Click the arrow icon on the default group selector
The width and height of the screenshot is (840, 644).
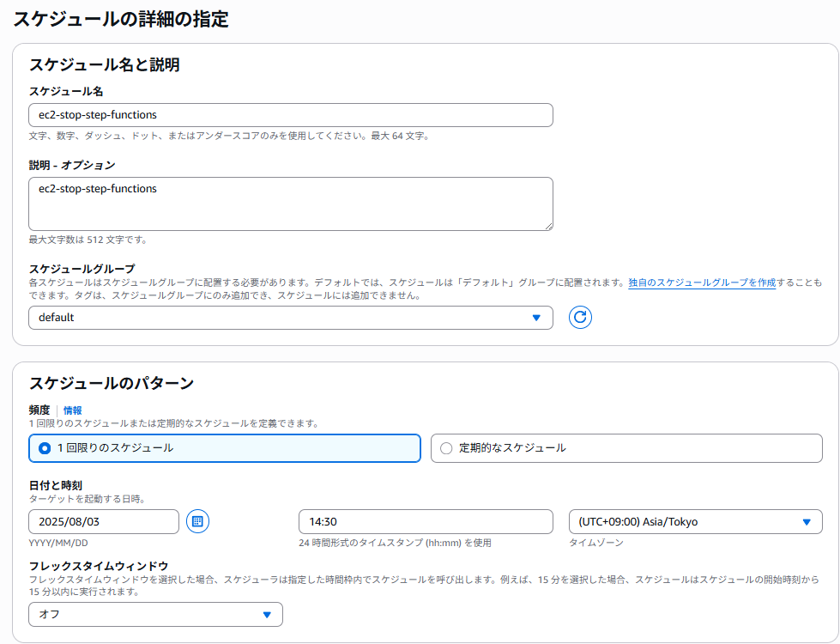tap(536, 318)
